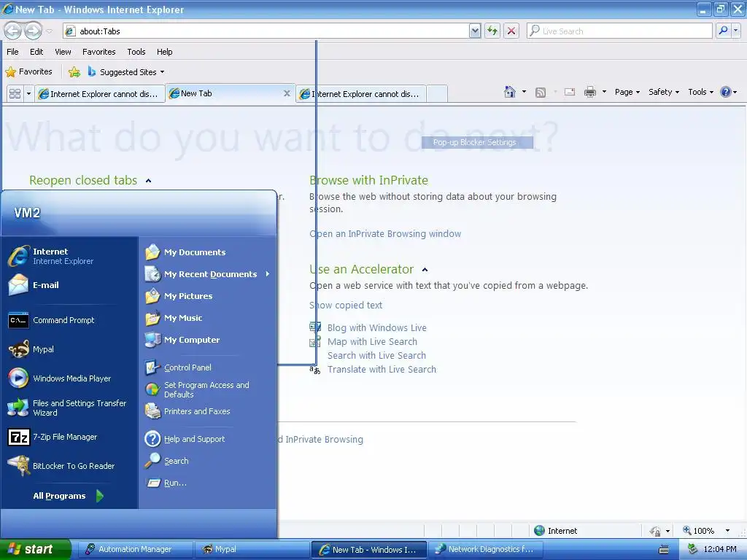Open Recent Pages dropdown arrow
The image size is (747, 560).
(49, 31)
